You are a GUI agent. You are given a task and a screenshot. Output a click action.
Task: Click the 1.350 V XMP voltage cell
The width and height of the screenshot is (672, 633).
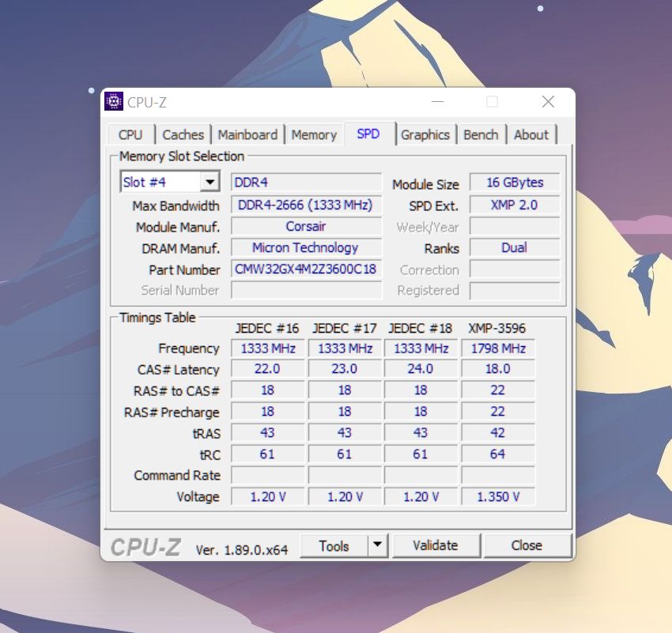[498, 497]
